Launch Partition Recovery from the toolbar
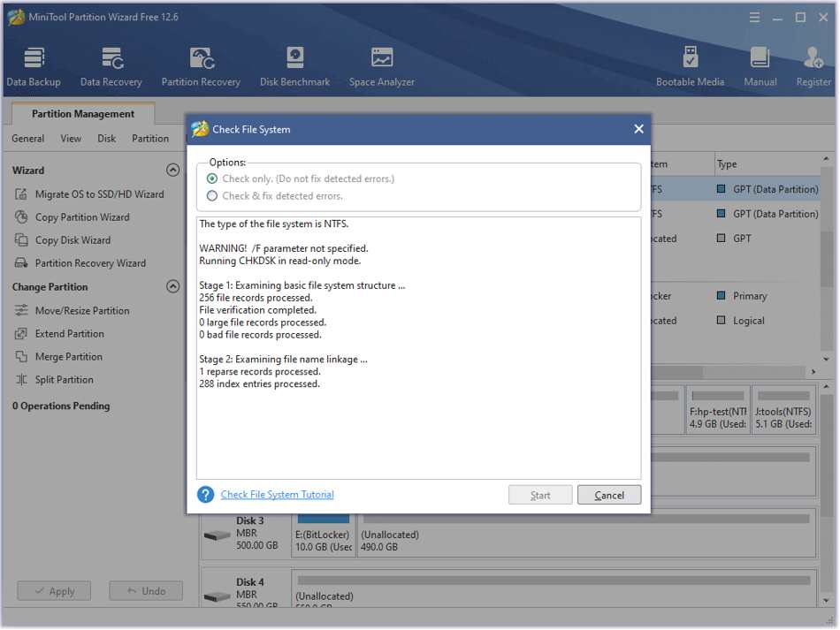 coord(201,67)
